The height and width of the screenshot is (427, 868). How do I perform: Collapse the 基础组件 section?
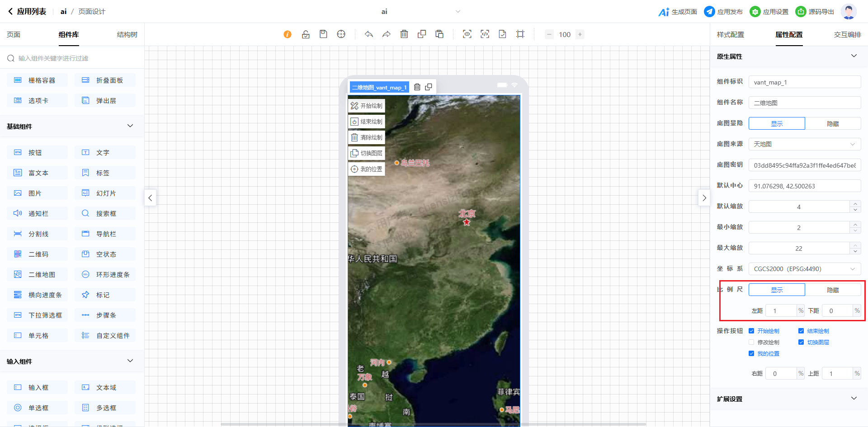pyautogui.click(x=130, y=126)
